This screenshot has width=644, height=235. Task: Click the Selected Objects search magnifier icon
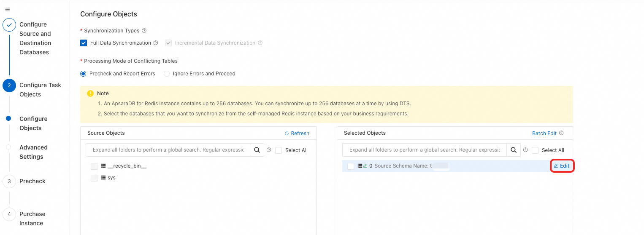click(x=514, y=150)
